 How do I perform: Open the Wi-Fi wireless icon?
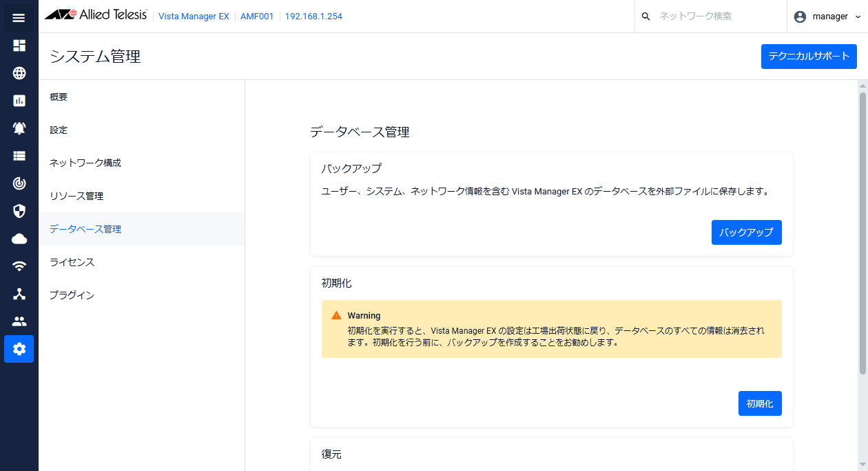(19, 266)
